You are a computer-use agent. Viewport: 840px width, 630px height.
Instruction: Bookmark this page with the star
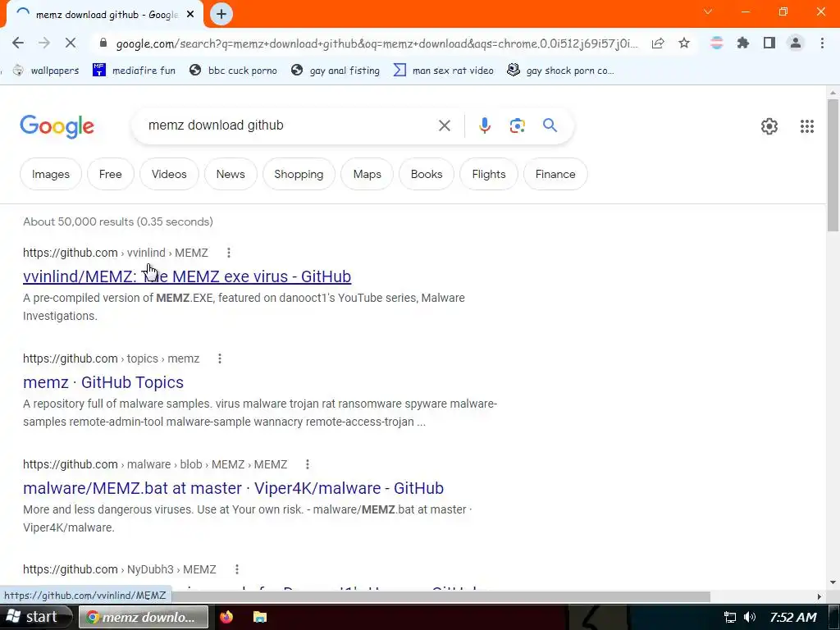[684, 43]
